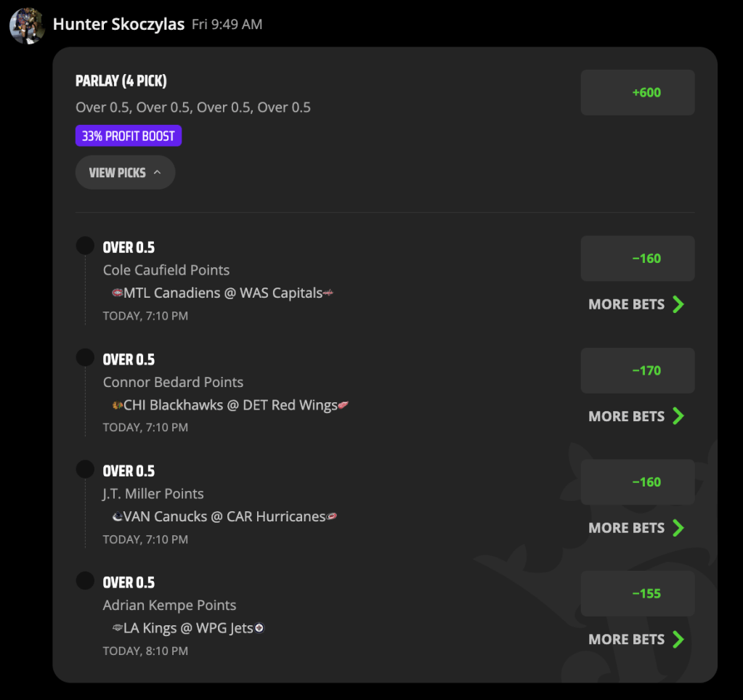Click the bullet for the Cole Caufield pick

click(85, 245)
